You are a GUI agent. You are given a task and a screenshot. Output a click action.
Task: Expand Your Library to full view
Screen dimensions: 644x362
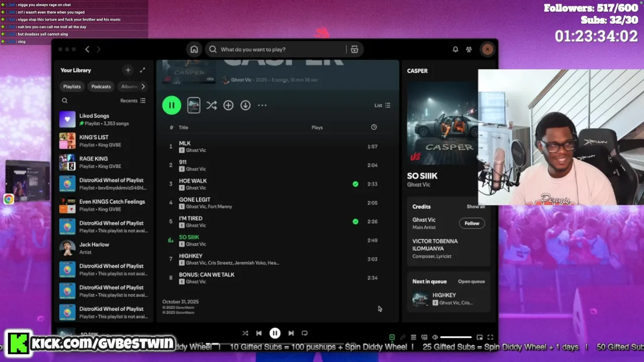[142, 70]
